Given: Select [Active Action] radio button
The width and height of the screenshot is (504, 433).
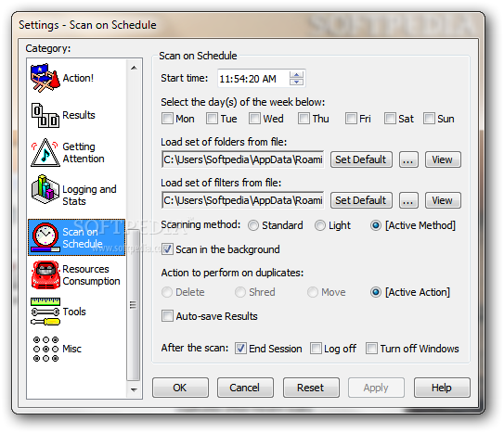Looking at the screenshot, I should click(375, 292).
